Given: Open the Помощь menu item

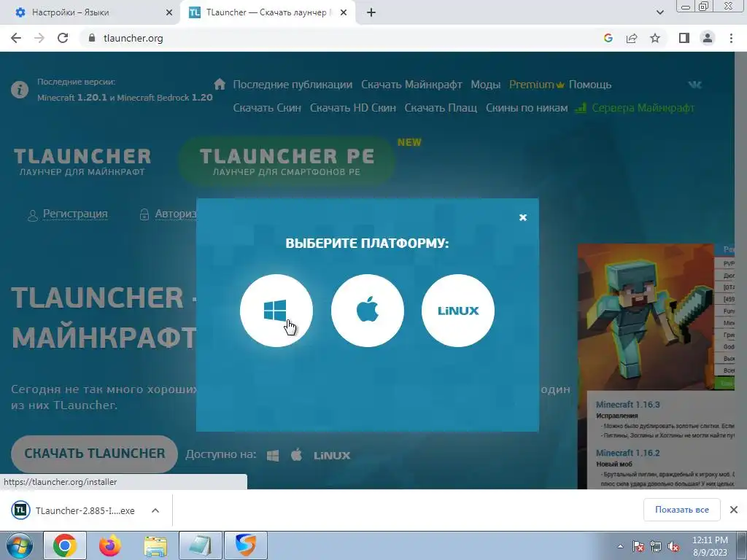Looking at the screenshot, I should [x=589, y=85].
